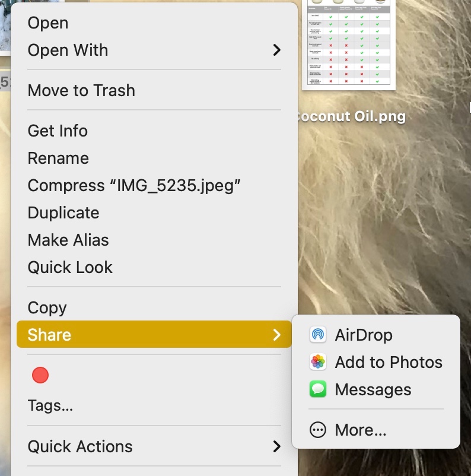The height and width of the screenshot is (476, 471).
Task: Choose Open from the context menu
Action: click(x=48, y=23)
